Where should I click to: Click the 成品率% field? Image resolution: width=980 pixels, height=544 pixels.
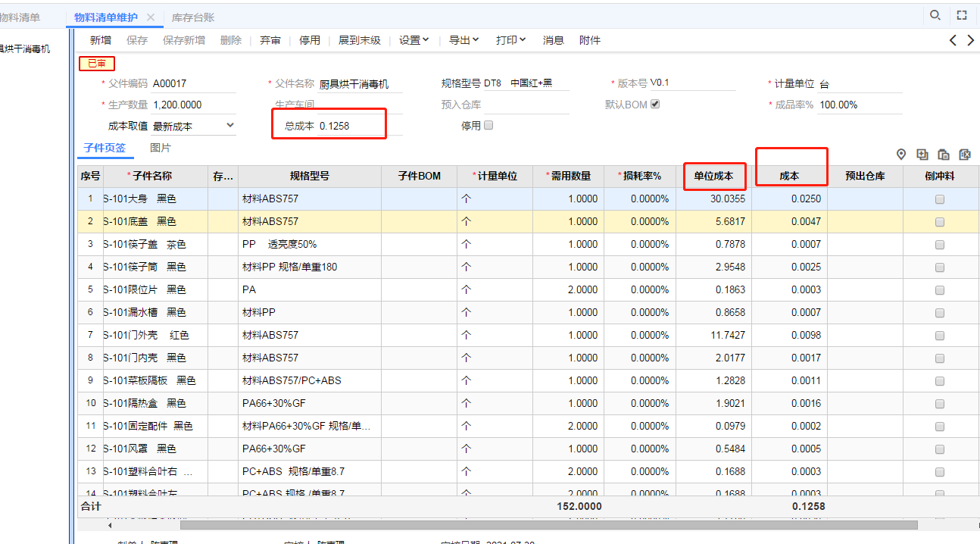pos(860,105)
